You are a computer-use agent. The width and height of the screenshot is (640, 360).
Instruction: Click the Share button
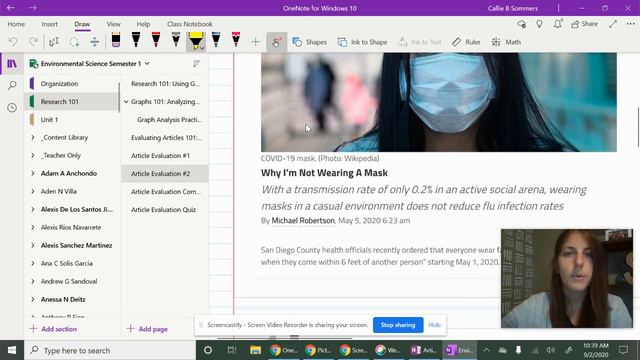tap(584, 24)
